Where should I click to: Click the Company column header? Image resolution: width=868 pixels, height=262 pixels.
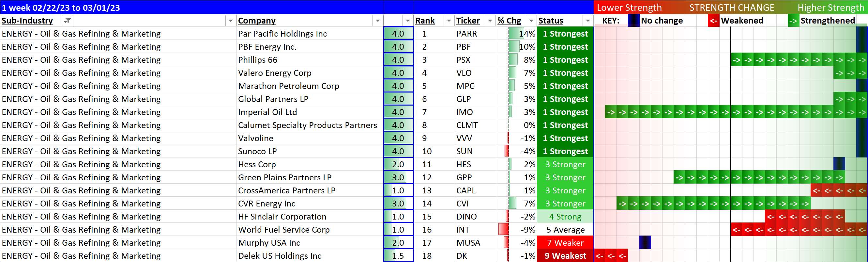[x=257, y=21]
